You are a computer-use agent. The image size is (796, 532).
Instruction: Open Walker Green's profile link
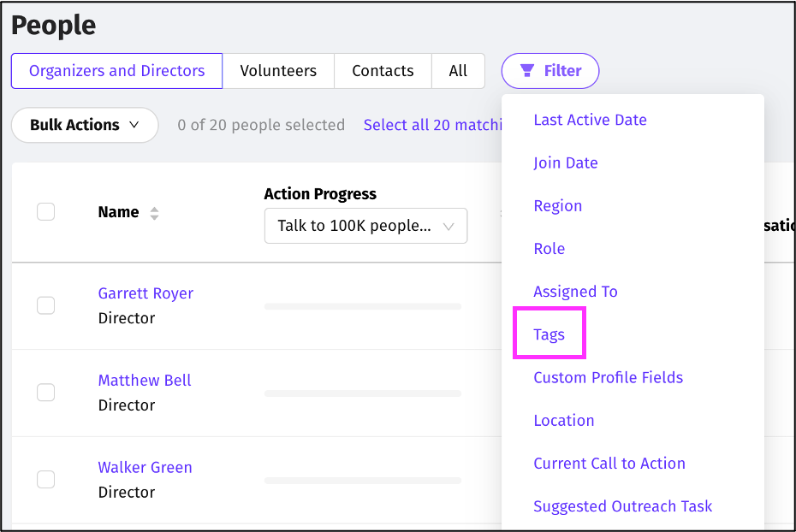click(145, 468)
